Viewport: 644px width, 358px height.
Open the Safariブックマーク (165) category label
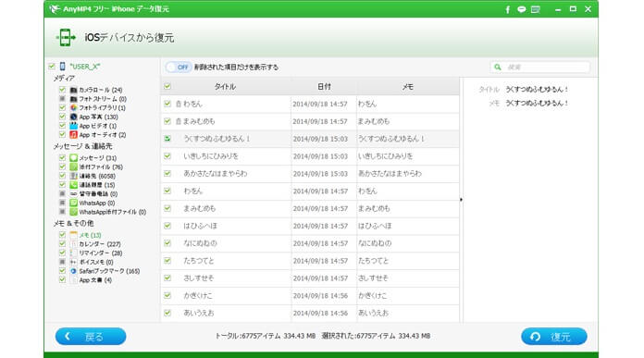[x=109, y=271]
